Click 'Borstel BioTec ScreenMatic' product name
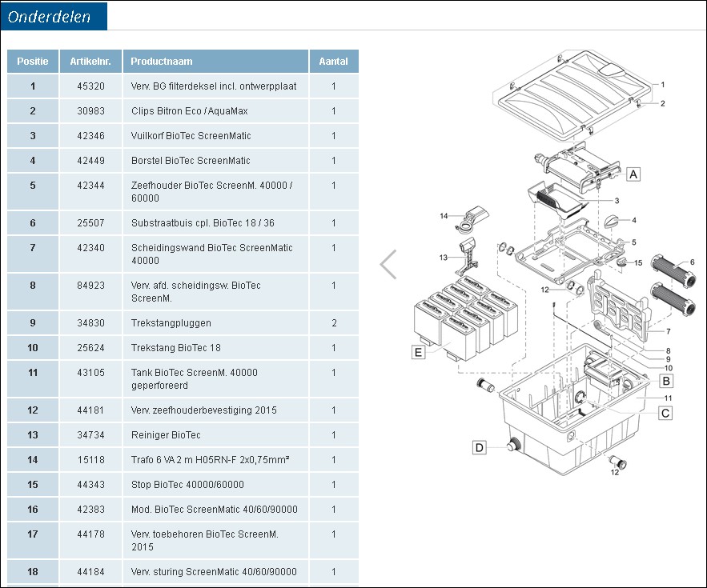Image resolution: width=707 pixels, height=588 pixels. [191, 161]
